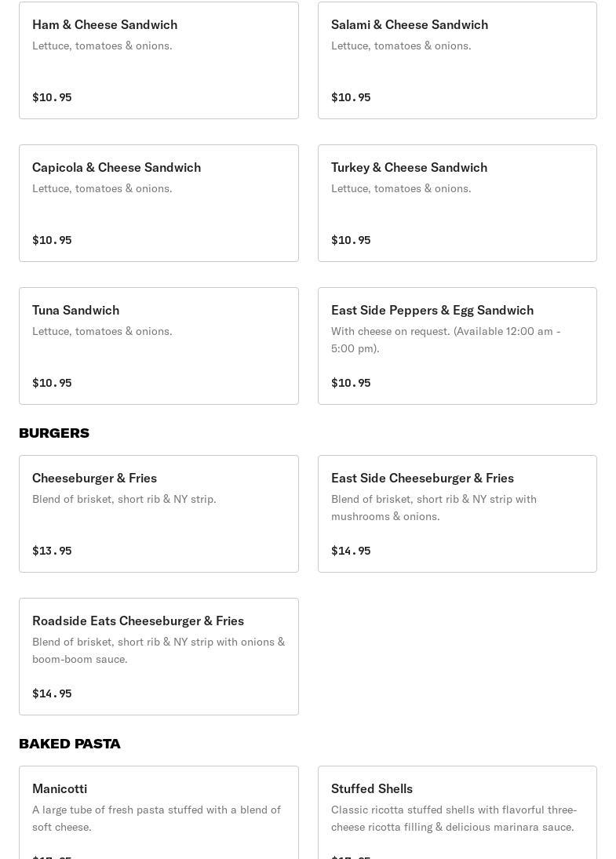
Task: Open the Stuffed Shells item title
Action: coord(372,788)
